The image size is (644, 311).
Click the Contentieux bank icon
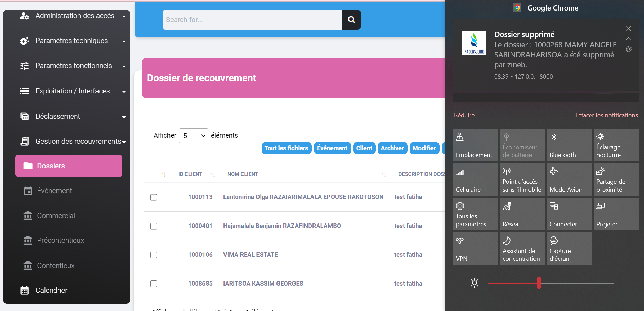point(28,266)
